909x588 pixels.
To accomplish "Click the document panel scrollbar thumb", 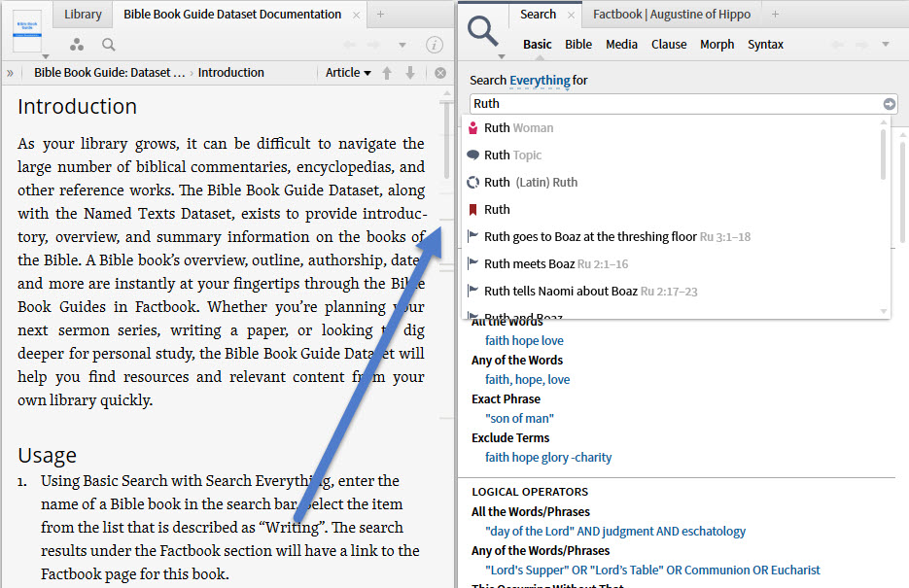I will [x=446, y=140].
